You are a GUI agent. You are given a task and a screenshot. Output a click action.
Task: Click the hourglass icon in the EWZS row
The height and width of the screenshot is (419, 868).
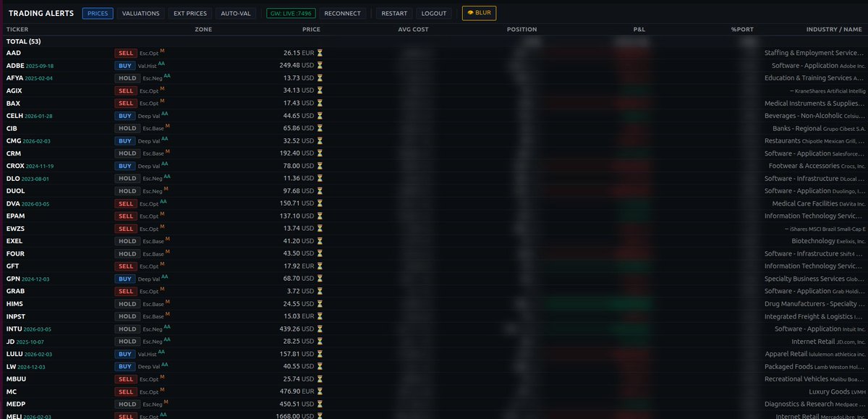click(320, 229)
